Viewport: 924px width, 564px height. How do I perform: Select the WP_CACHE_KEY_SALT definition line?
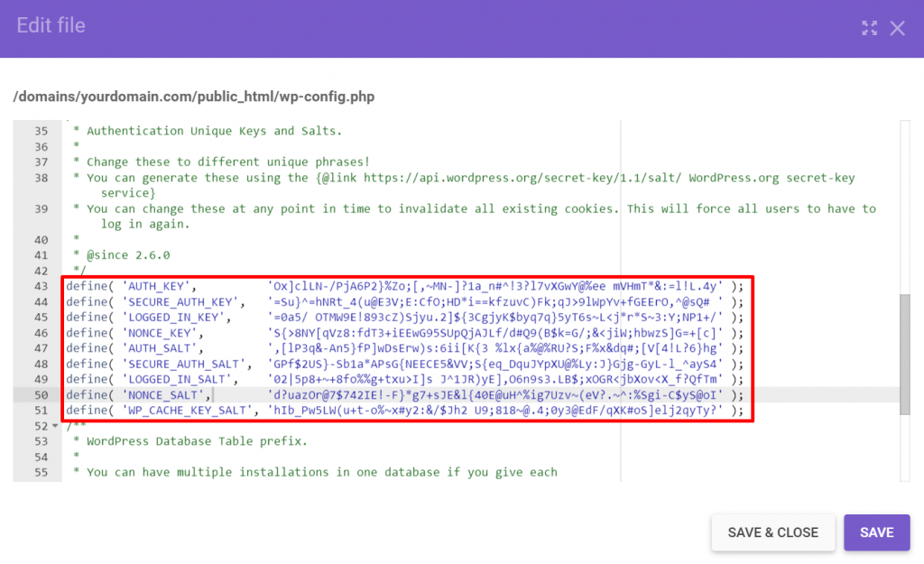tap(271, 410)
